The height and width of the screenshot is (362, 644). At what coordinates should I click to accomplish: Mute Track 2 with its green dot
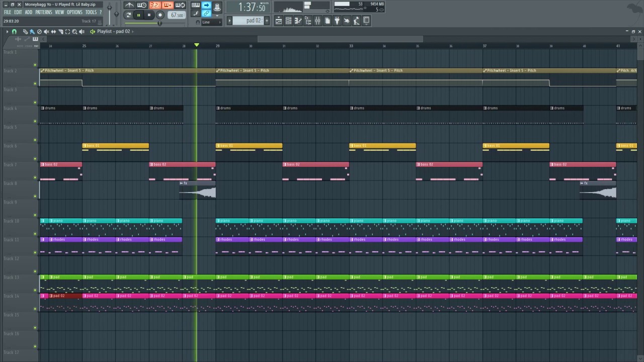tap(35, 83)
